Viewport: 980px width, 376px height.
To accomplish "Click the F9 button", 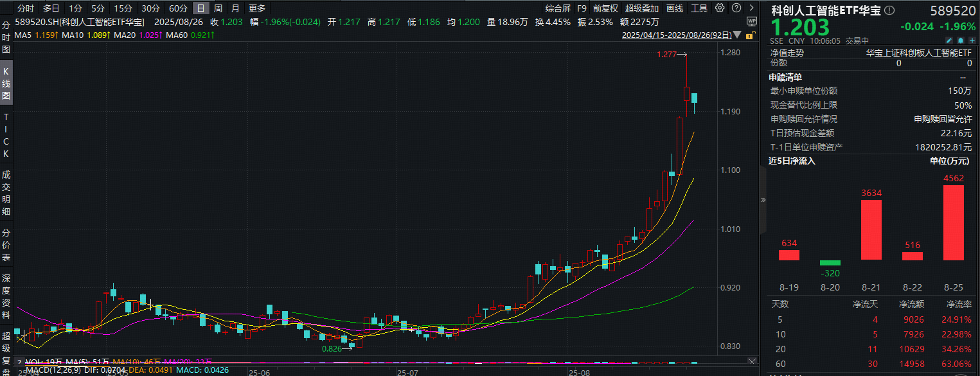I will point(582,8).
